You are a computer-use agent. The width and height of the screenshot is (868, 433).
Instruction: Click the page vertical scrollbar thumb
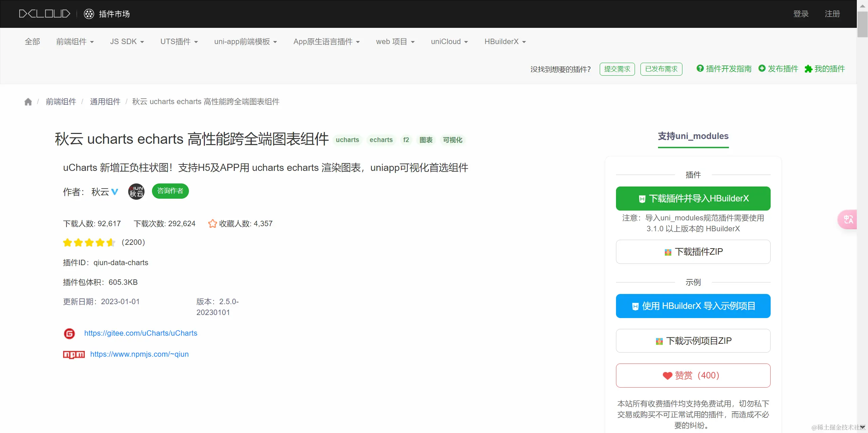point(863,24)
